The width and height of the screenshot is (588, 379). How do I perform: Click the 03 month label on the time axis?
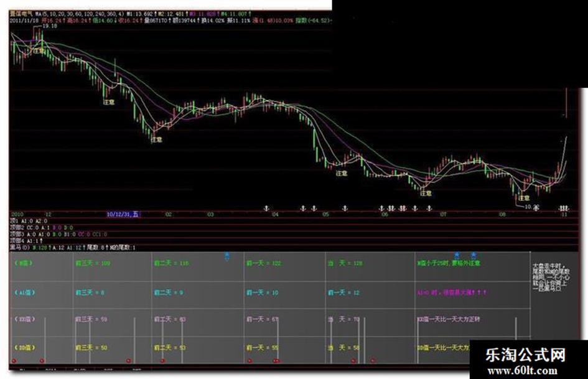pyautogui.click(x=210, y=214)
